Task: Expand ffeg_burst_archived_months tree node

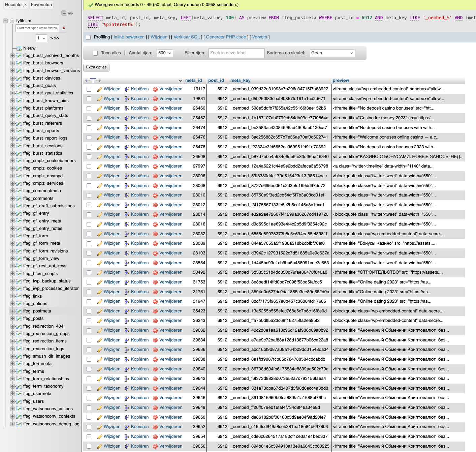Action: [x=12, y=56]
